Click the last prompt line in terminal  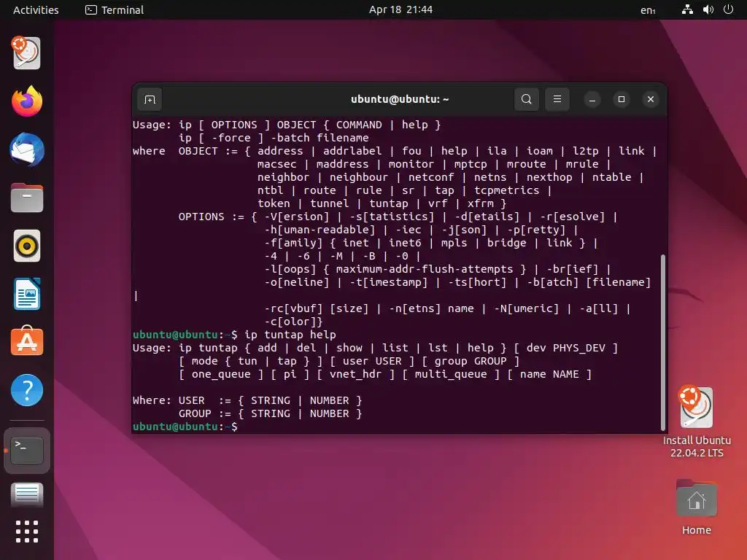click(x=185, y=427)
